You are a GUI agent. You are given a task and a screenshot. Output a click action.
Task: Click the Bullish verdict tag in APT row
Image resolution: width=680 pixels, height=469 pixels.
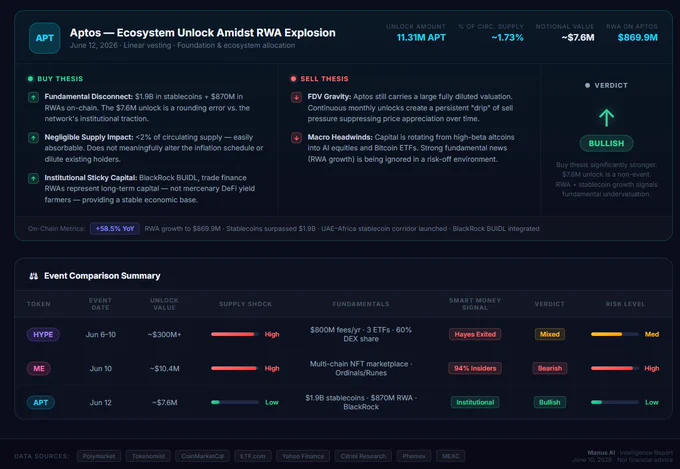(x=549, y=403)
